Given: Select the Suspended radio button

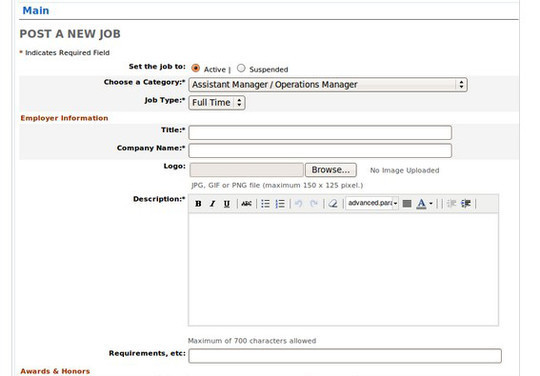Looking at the screenshot, I should [x=241, y=68].
